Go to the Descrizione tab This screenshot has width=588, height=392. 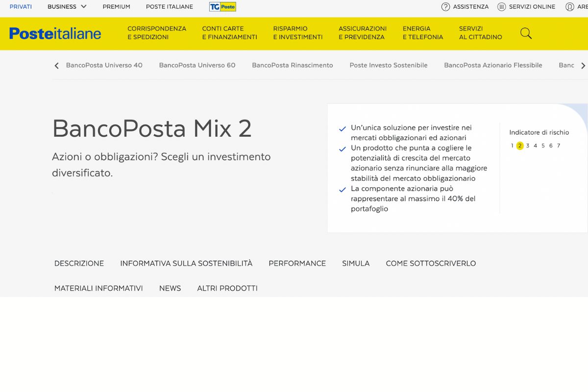click(x=79, y=264)
